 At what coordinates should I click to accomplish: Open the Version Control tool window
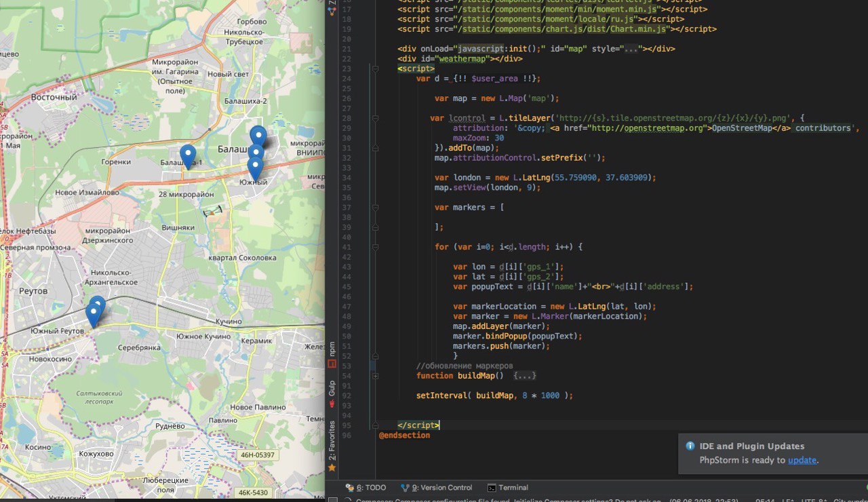(x=436, y=488)
